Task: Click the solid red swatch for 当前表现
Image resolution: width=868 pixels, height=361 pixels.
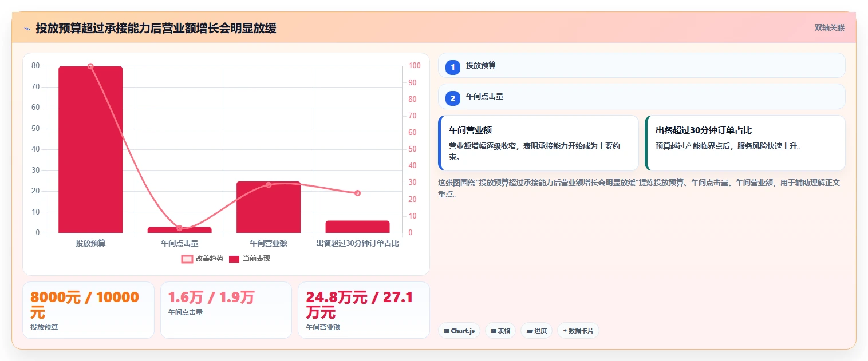Action: tap(234, 259)
